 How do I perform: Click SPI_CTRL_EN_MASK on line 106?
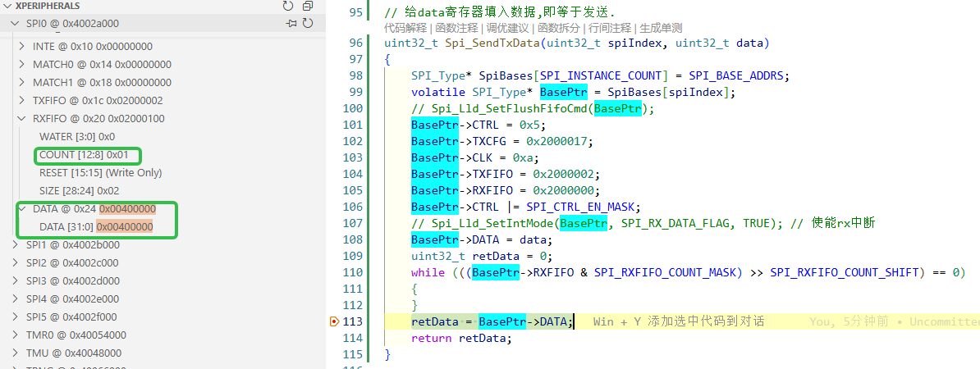pos(580,207)
